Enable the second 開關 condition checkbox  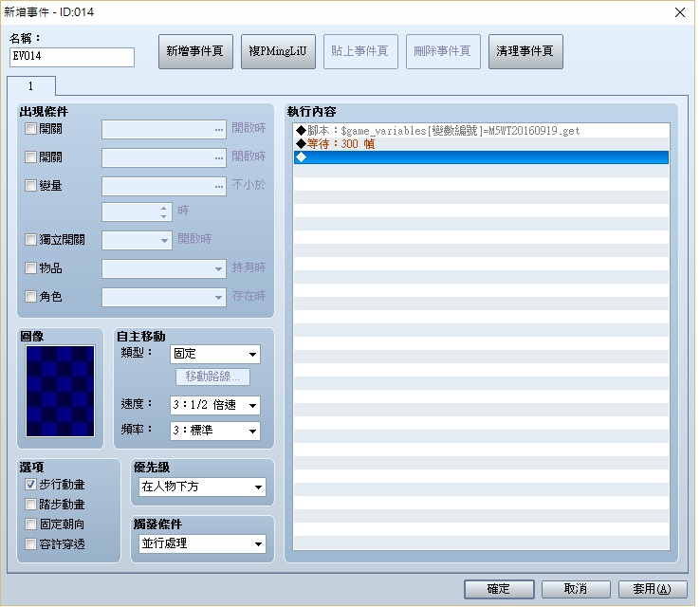point(30,157)
